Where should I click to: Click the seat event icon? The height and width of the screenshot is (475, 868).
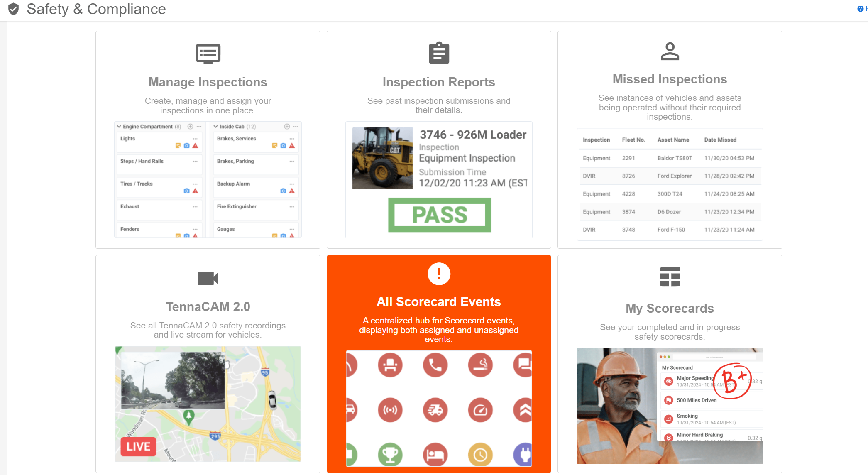(390, 365)
